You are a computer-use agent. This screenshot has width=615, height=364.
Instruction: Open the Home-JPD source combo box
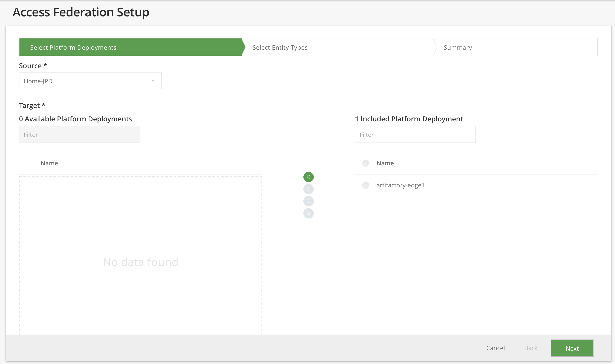point(83,81)
